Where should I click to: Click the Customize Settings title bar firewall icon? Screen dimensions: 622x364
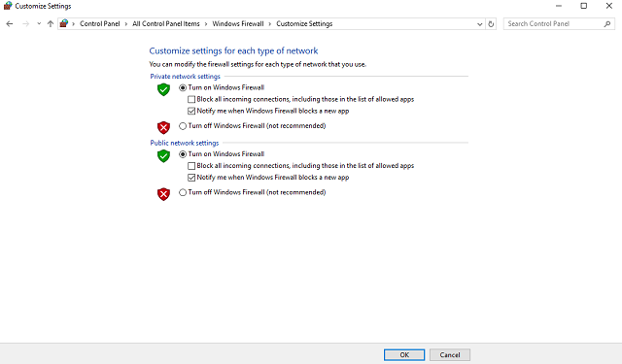tap(8, 6)
